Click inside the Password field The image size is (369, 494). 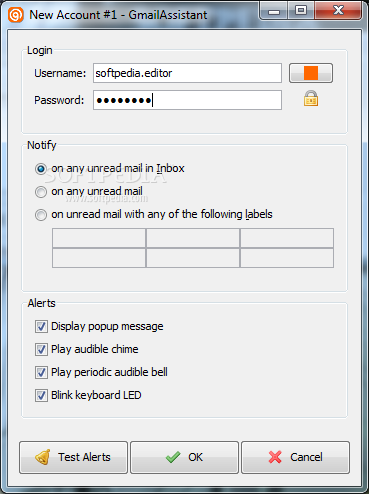pos(187,100)
